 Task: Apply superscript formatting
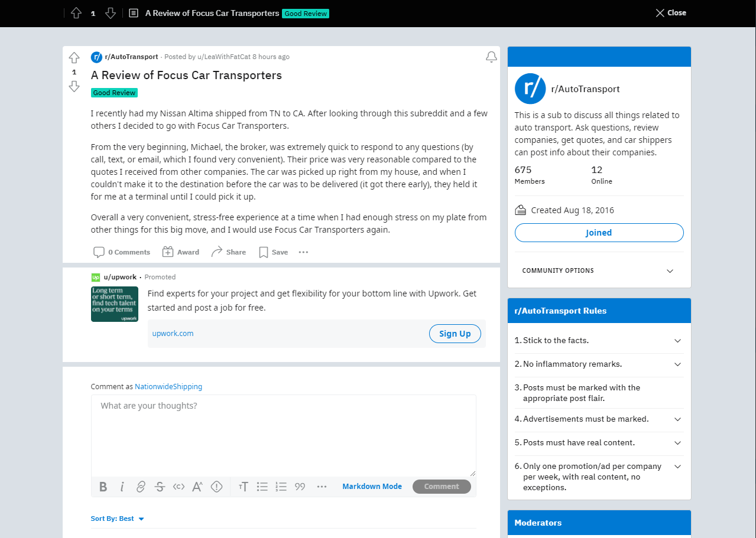point(197,487)
